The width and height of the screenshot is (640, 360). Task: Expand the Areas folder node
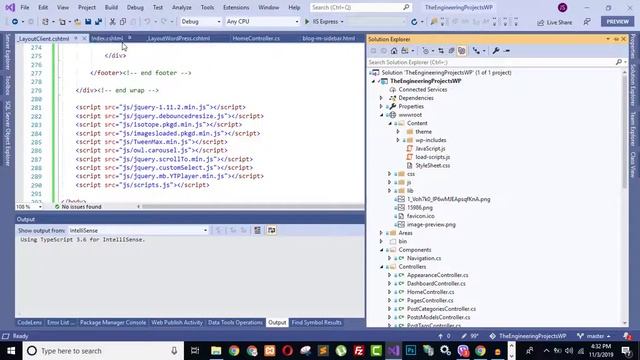coord(382,233)
